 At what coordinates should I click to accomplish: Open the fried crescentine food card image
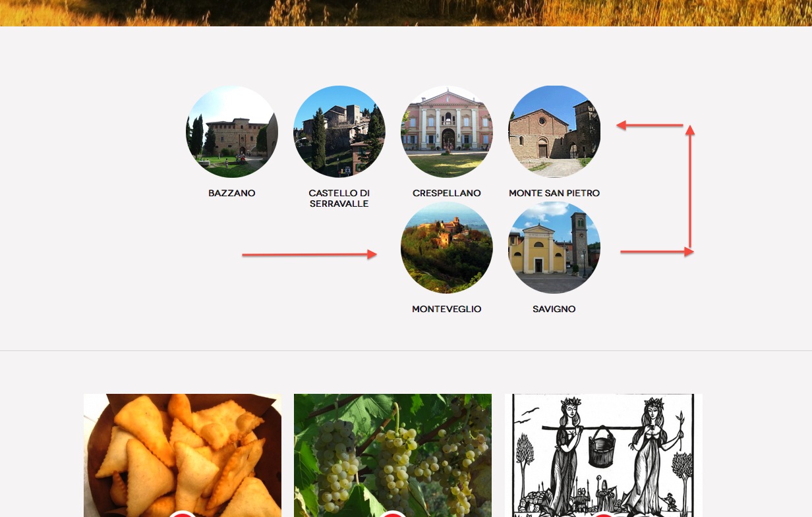183,455
